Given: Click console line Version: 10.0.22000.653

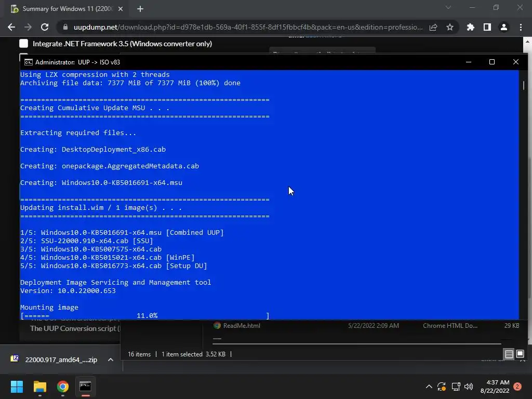Looking at the screenshot, I should [x=68, y=291].
